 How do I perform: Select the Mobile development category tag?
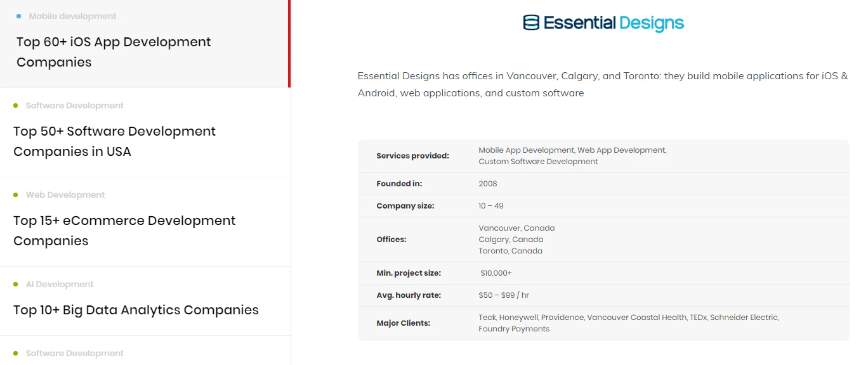point(72,16)
